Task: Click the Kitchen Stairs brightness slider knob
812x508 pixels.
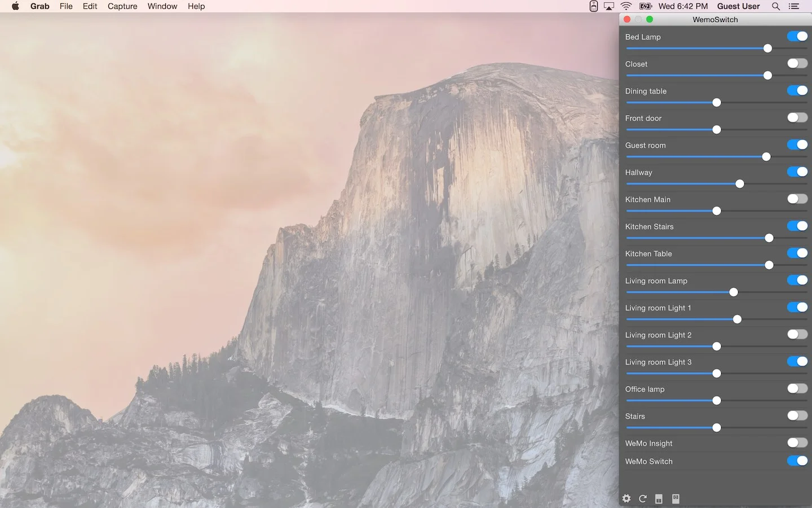Action: [x=769, y=238]
